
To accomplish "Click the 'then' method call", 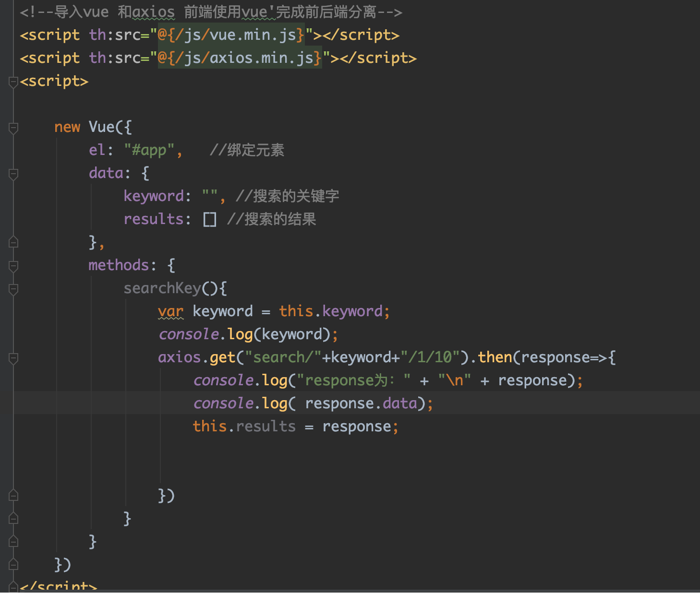I will (x=495, y=357).
